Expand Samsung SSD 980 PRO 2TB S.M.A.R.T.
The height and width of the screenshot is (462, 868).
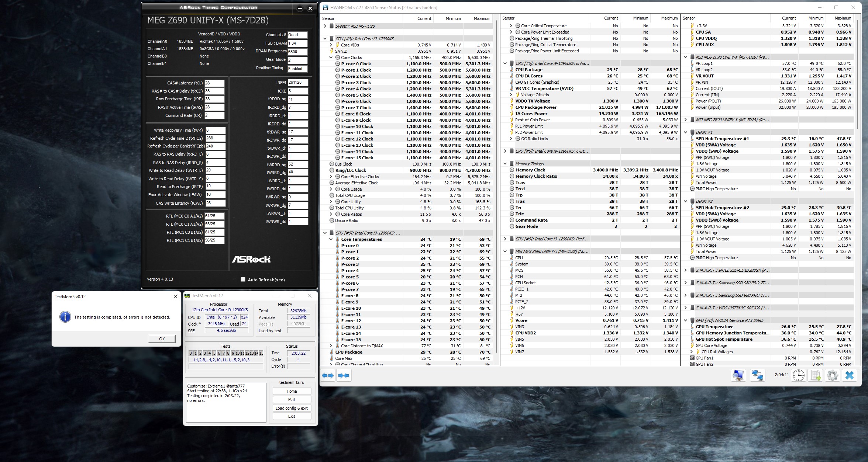(x=686, y=283)
